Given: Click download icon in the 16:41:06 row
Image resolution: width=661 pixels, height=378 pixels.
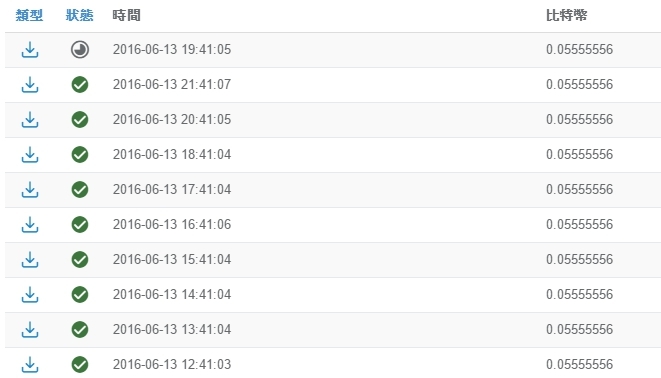Looking at the screenshot, I should pos(30,225).
